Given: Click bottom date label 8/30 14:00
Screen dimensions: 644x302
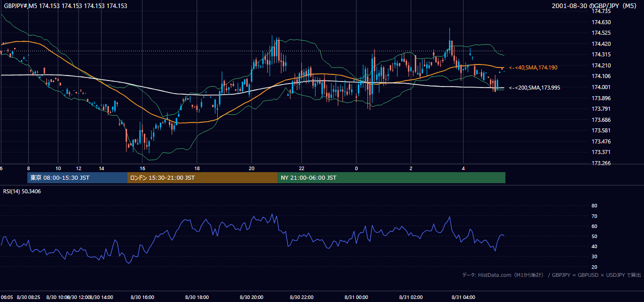Looking at the screenshot, I should point(101,297).
